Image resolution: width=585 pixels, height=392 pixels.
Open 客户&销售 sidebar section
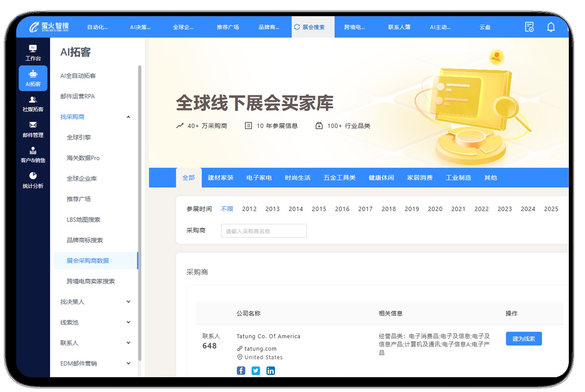pyautogui.click(x=33, y=155)
